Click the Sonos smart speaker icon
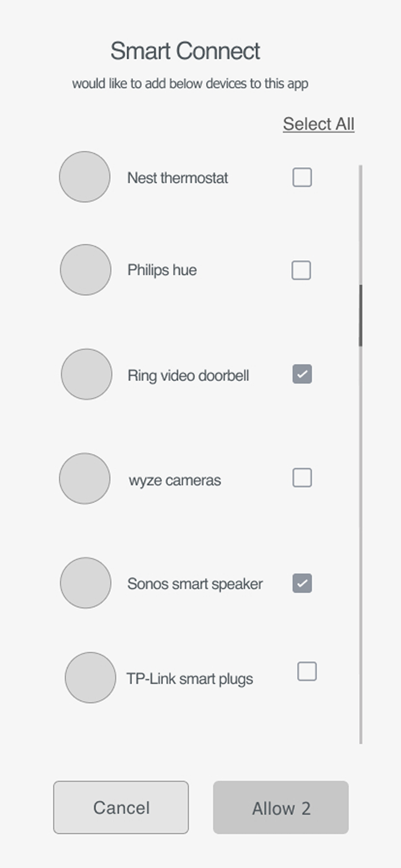This screenshot has height=868, width=401. pyautogui.click(x=86, y=583)
